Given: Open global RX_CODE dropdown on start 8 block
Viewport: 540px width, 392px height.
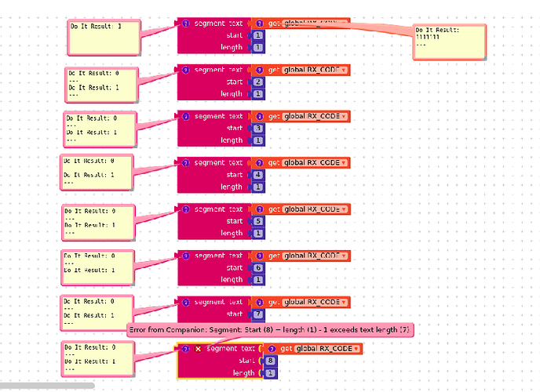Looking at the screenshot, I should click(327, 349).
